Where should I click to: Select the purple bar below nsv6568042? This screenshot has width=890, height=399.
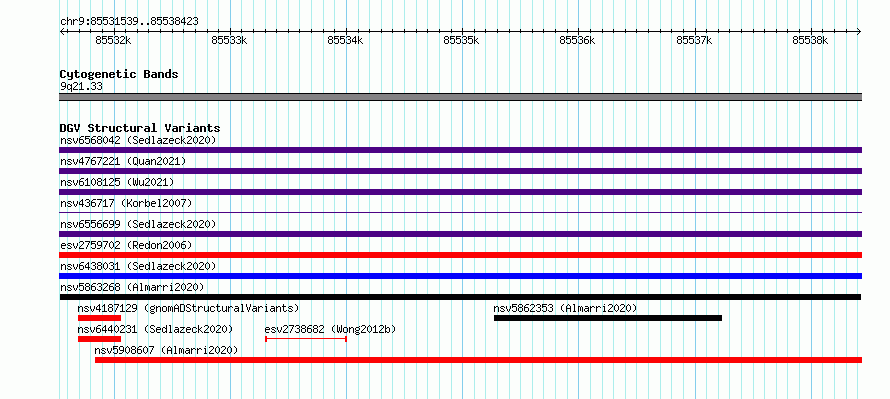(x=460, y=150)
